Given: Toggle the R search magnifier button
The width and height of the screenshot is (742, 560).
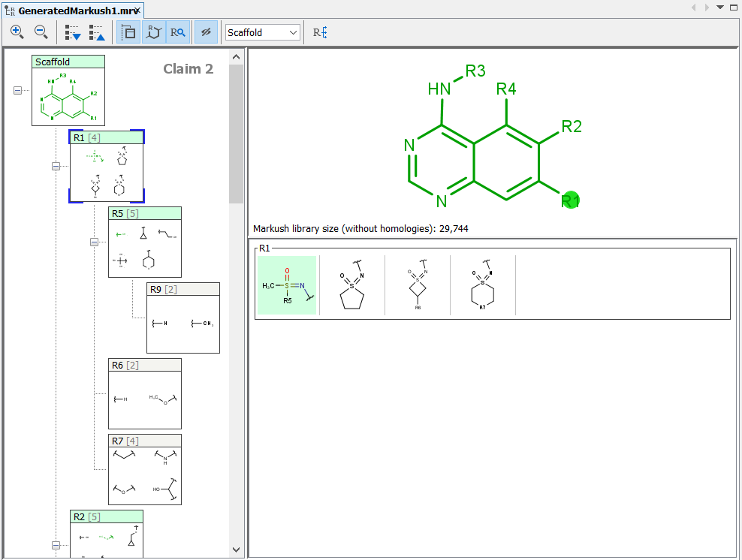Looking at the screenshot, I should pos(178,32).
